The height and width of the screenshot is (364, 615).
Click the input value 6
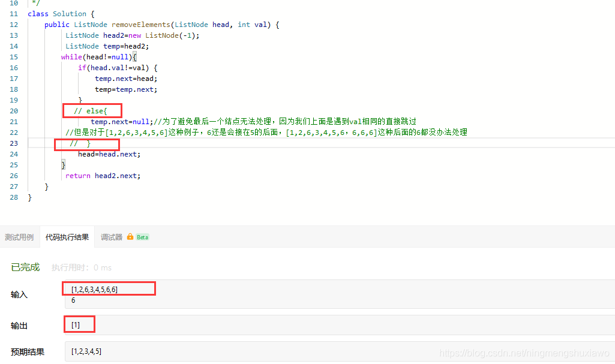point(73,300)
